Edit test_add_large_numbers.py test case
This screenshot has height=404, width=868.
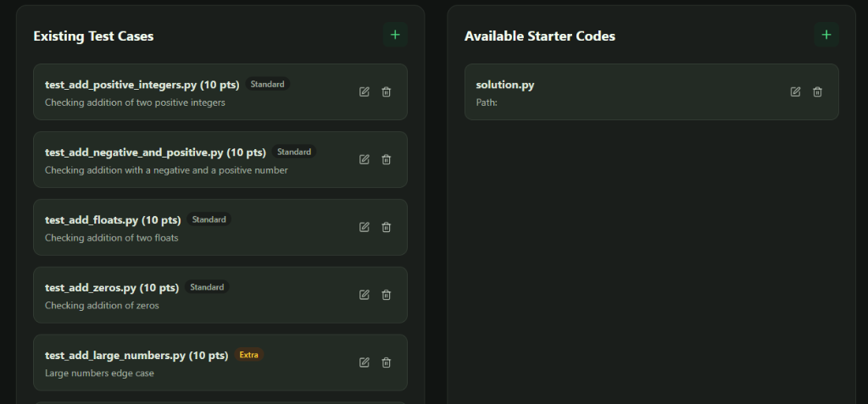(x=364, y=362)
